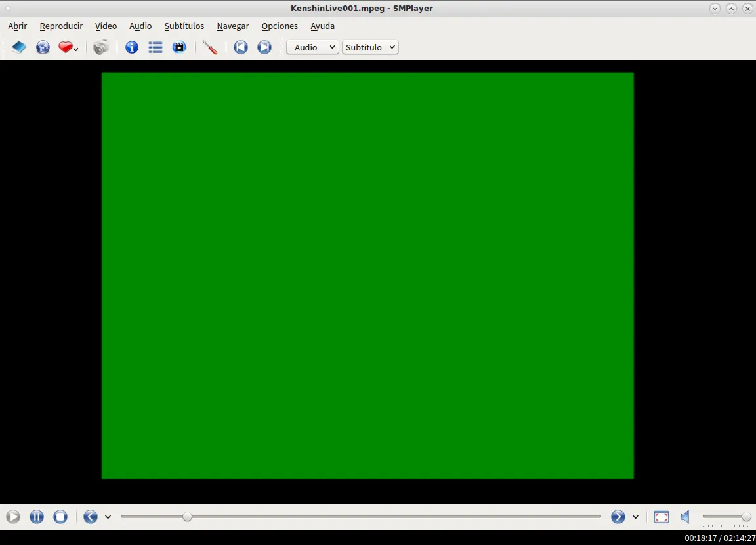The width and height of the screenshot is (756, 545).
Task: Open the playlist list icon
Action: tap(156, 47)
